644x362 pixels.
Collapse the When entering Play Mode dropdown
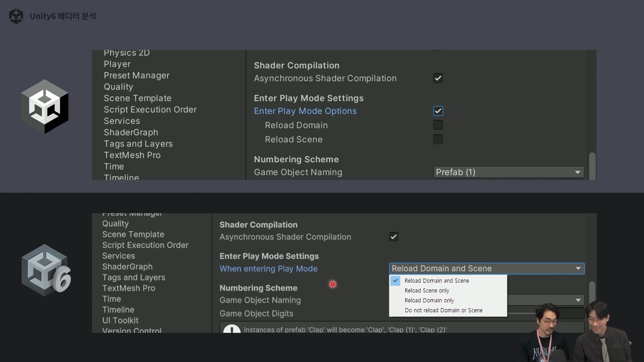[x=486, y=268]
